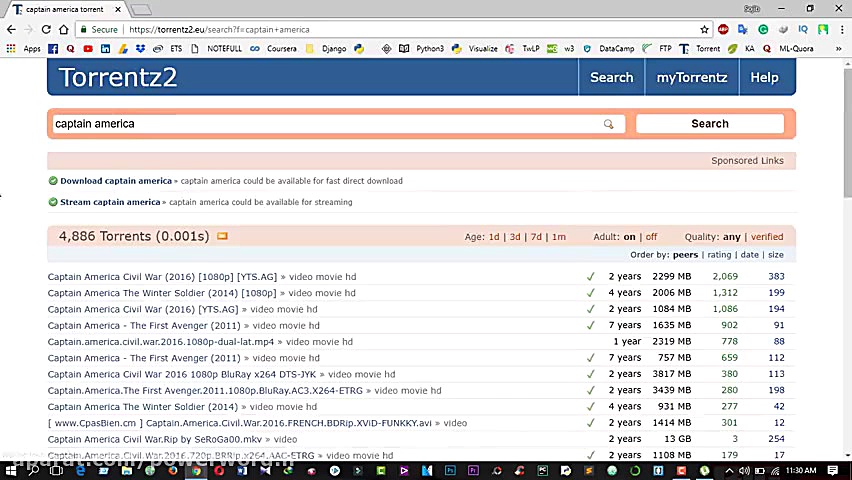Screen dimensions: 852x480
Task: Open AdBlock extension icon
Action: (723, 29)
